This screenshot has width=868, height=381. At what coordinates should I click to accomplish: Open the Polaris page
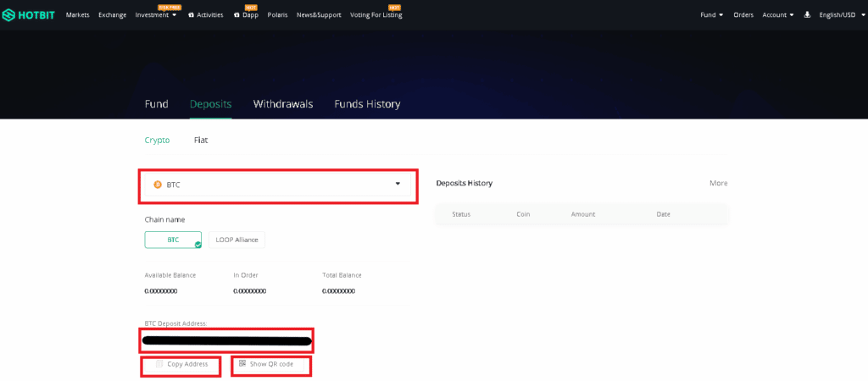pyautogui.click(x=277, y=15)
